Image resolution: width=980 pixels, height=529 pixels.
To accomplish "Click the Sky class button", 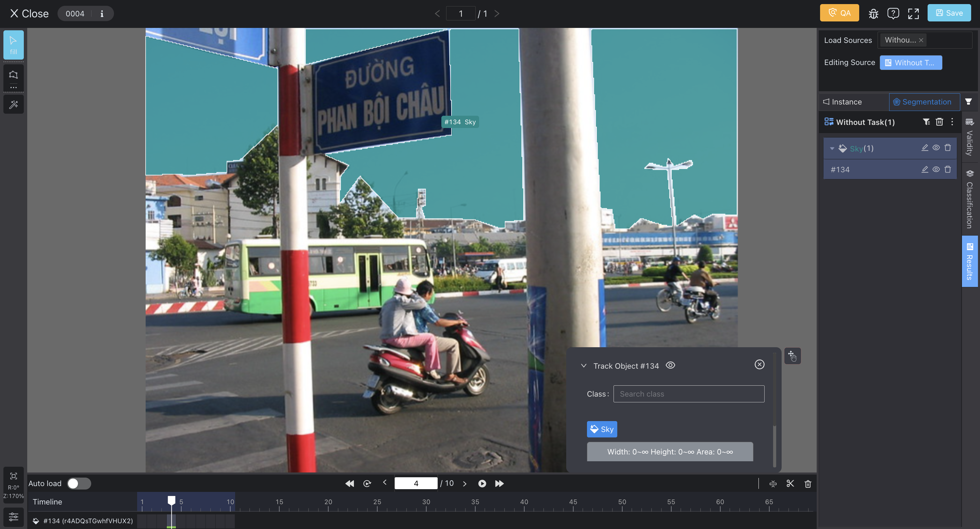I will tap(602, 429).
